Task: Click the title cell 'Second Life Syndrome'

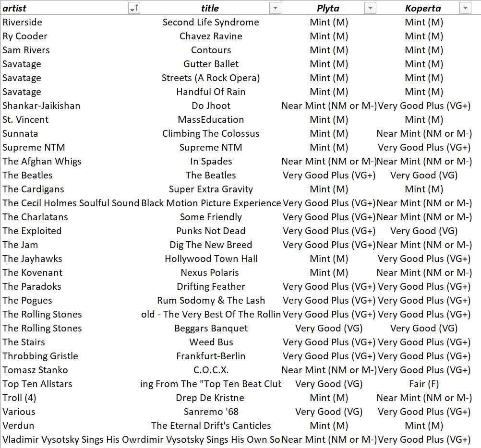Action: [x=211, y=22]
